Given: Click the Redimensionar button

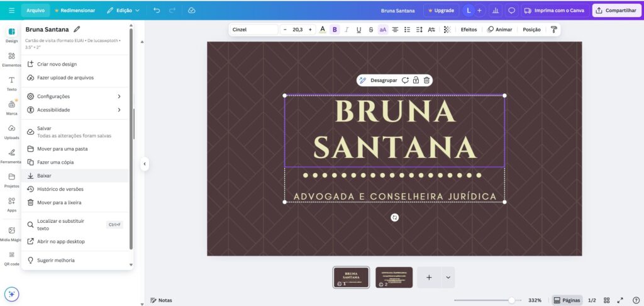Looking at the screenshot, I should click(x=75, y=10).
